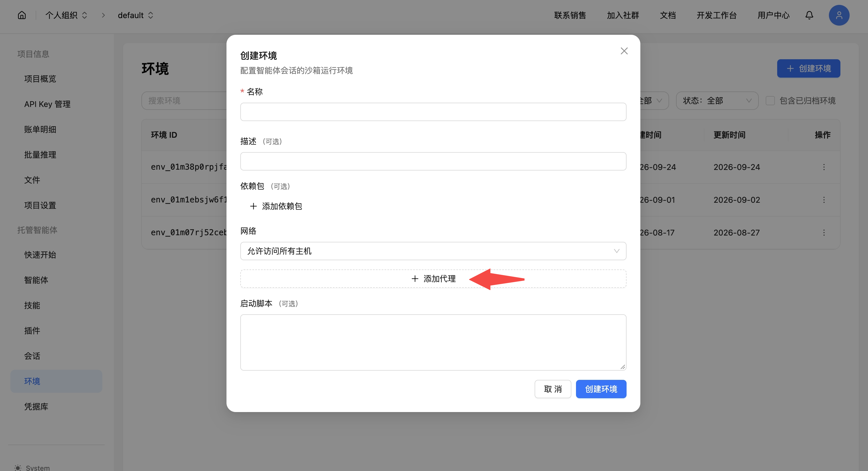868x471 pixels.
Task: Open 智能体 in sidebar
Action: [36, 280]
